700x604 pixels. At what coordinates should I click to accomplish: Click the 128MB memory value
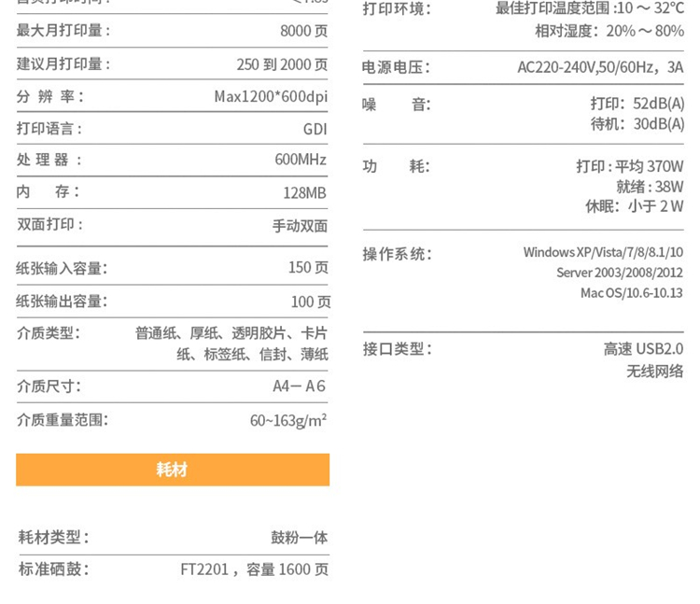(x=304, y=193)
